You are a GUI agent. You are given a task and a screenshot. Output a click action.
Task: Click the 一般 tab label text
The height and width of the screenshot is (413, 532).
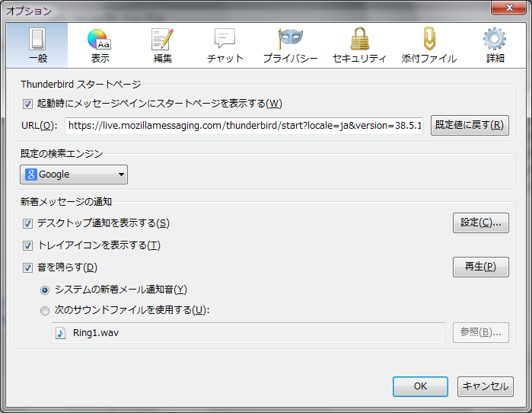tap(37, 59)
